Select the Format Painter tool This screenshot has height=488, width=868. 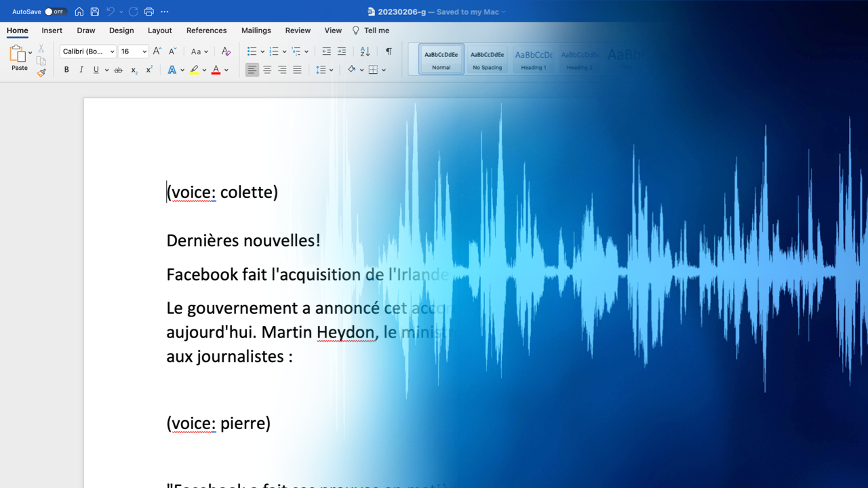[x=41, y=73]
